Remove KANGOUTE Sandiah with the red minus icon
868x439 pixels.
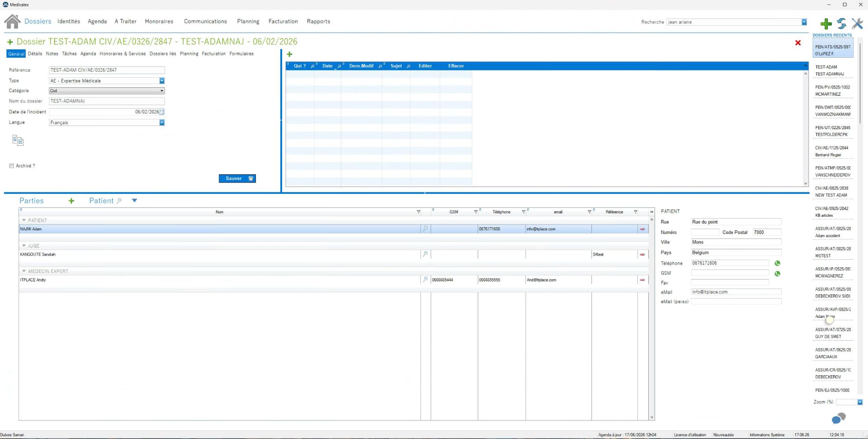pos(642,254)
